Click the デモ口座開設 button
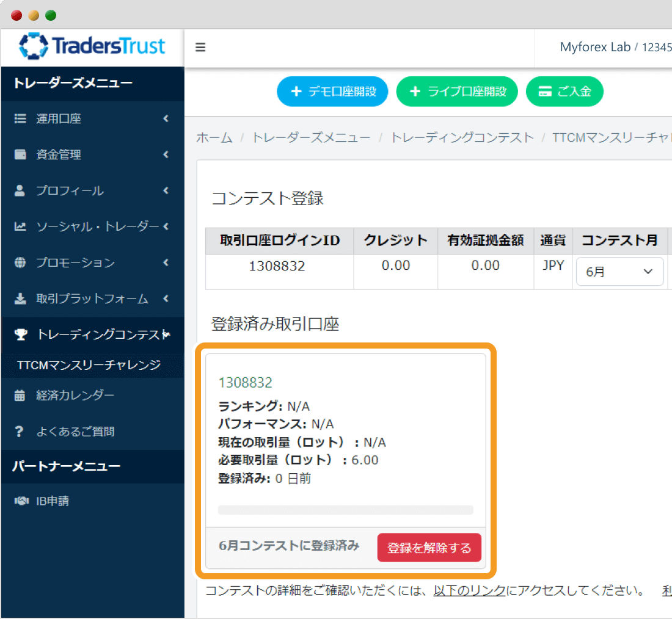 pyautogui.click(x=332, y=91)
